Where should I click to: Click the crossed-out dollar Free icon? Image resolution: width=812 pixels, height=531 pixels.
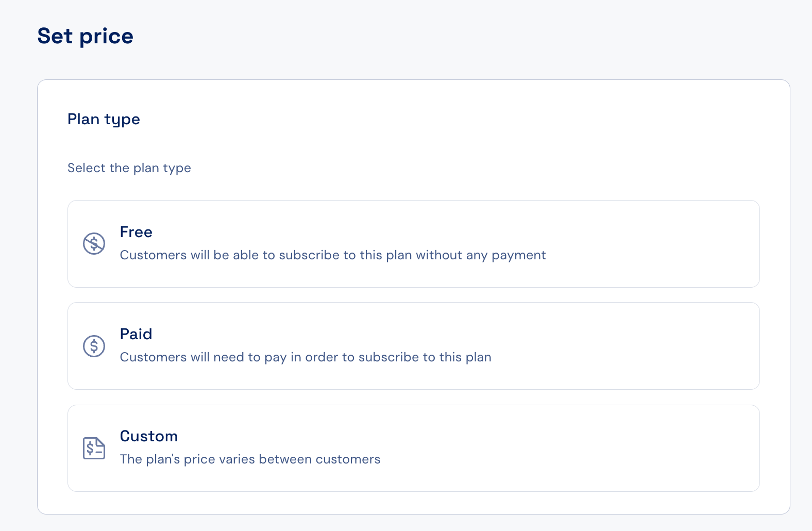pos(94,243)
